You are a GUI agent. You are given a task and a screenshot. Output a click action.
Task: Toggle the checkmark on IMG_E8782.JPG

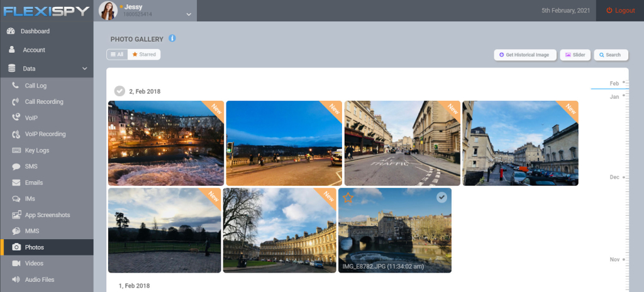442,198
